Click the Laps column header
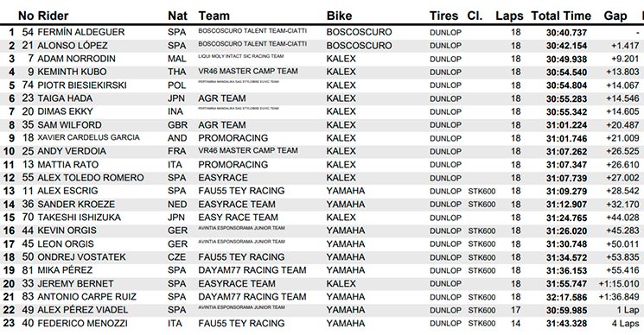644x335 pixels. coord(509,16)
